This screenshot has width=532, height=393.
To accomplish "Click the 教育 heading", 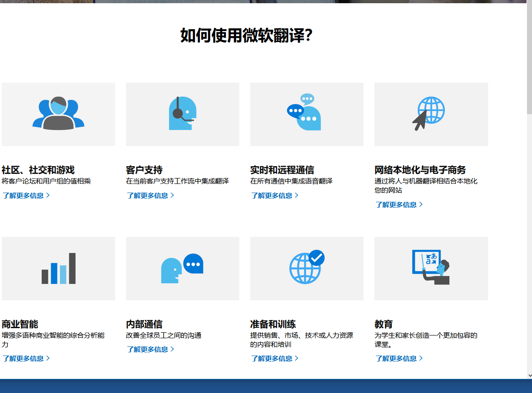I will point(384,324).
